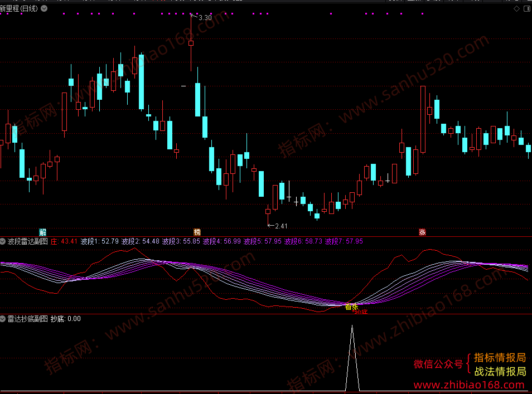Open the dropdown next to 新里程(日线)

point(44,8)
